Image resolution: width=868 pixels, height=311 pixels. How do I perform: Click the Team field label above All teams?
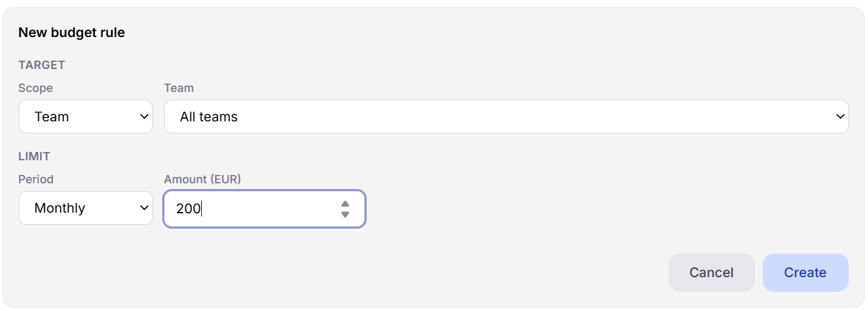(179, 88)
